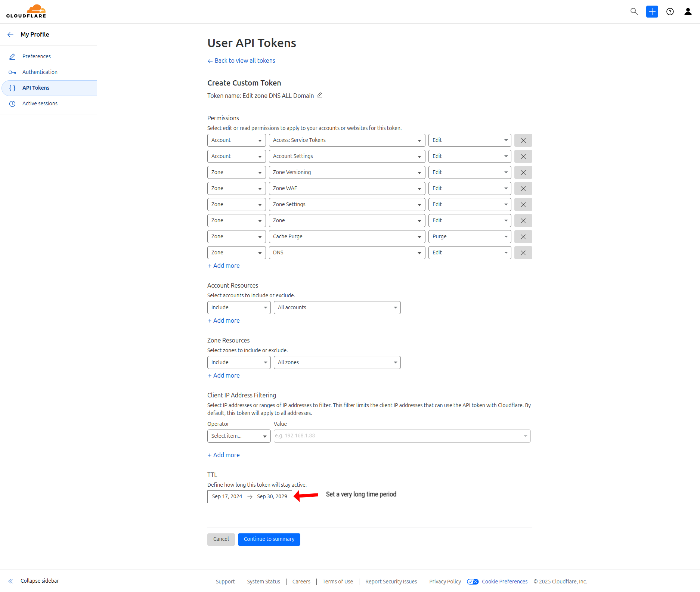Image resolution: width=700 pixels, height=592 pixels.
Task: Select Active sessions in the sidebar
Action: [x=40, y=103]
